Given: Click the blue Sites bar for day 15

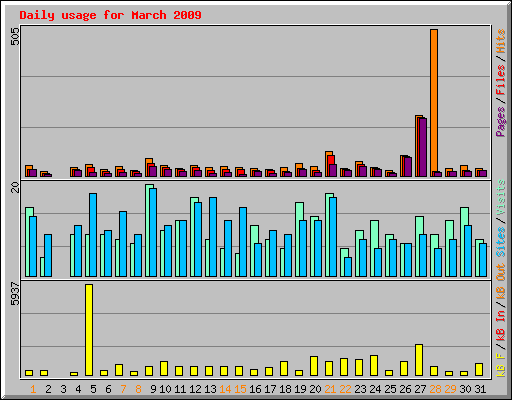Looking at the screenshot, I should (243, 242).
